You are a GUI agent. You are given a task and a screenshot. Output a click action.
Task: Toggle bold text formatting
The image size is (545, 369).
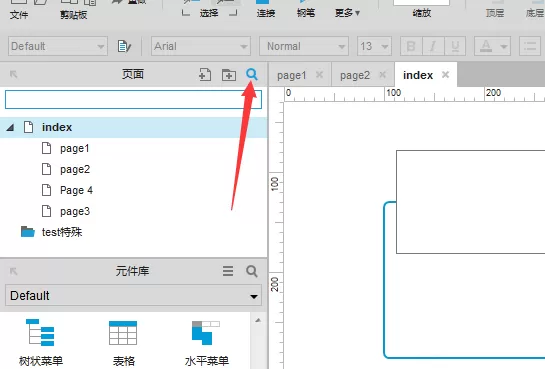411,46
